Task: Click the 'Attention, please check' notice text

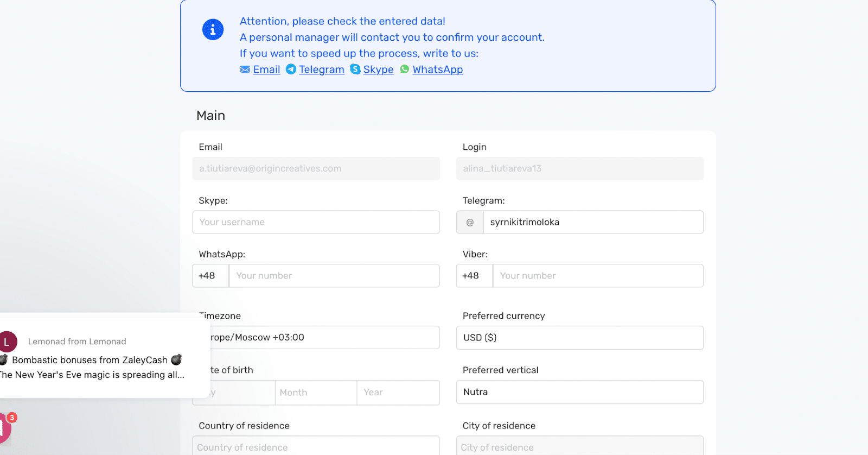Action: click(342, 21)
